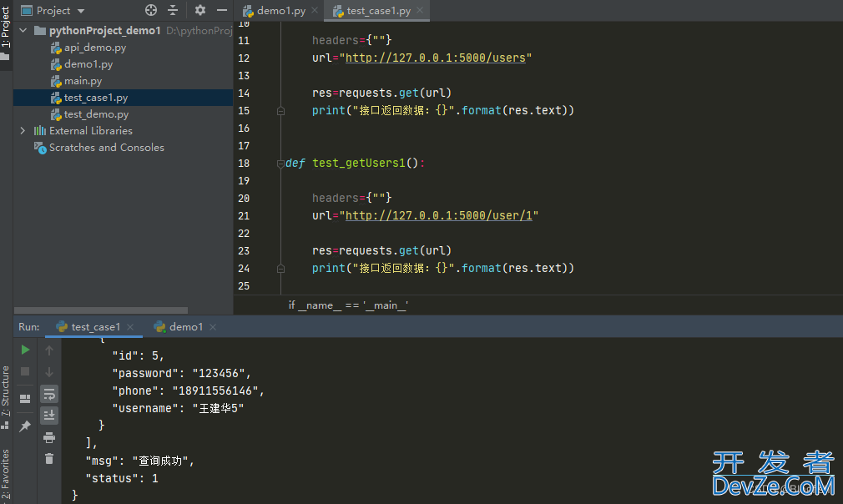Expand External Libraries node
This screenshot has width=843, height=504.
23,130
